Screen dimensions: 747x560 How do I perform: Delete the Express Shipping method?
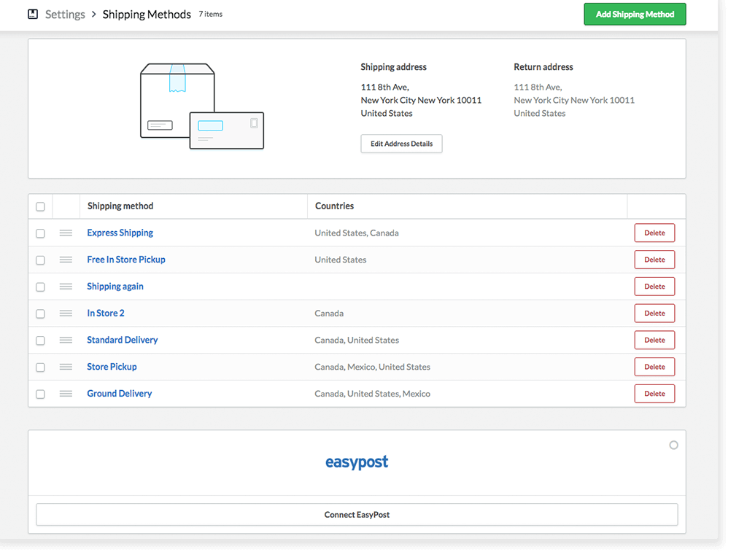point(654,233)
